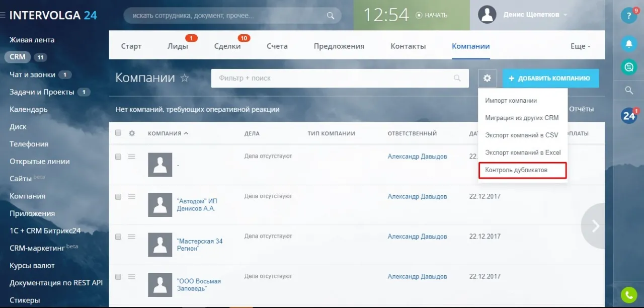Viewport: 644px width, 308px height.
Task: Open notifications via the bell icon
Action: coord(628,44)
